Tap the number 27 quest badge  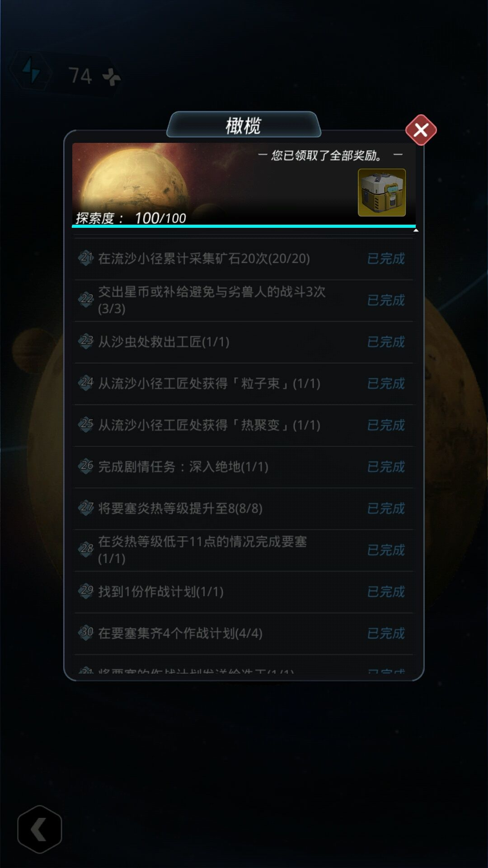coord(86,508)
